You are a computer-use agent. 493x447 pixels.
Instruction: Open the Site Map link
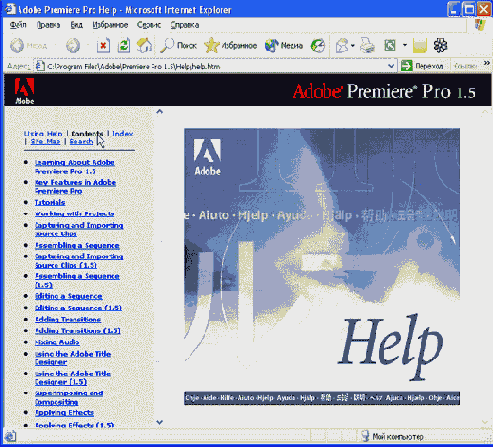click(x=45, y=141)
